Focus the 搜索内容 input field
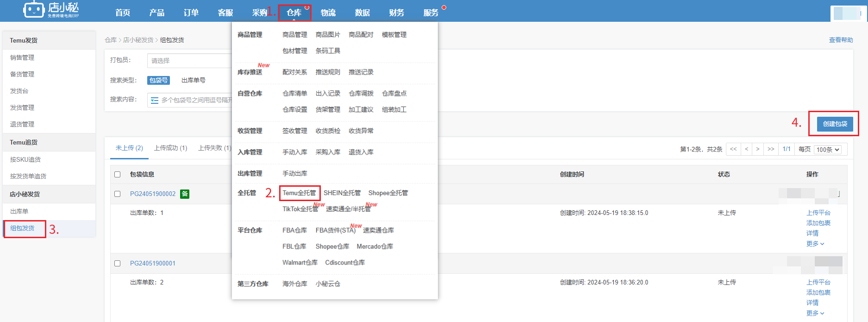The width and height of the screenshot is (868, 322). click(x=190, y=100)
